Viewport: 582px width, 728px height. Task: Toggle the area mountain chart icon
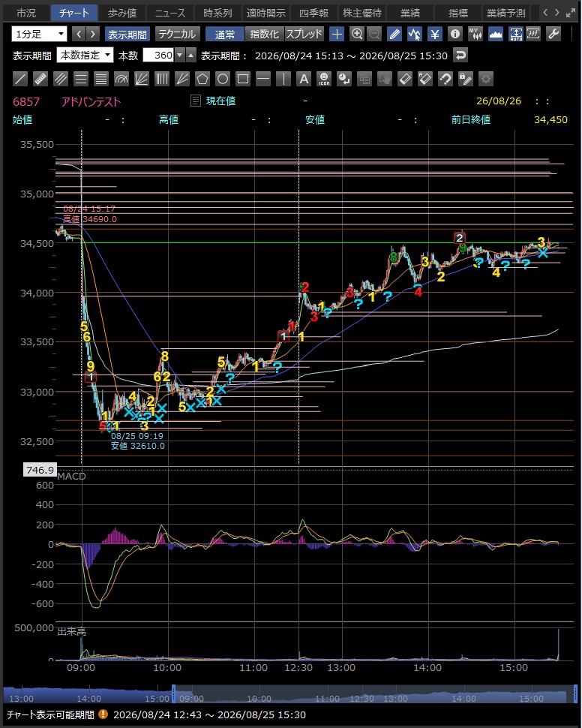pos(496,34)
